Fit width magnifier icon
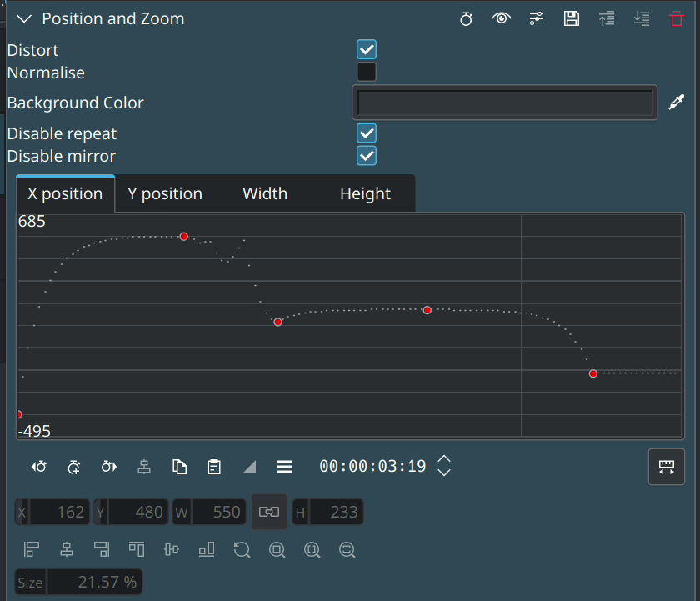The height and width of the screenshot is (601, 700). pos(347,549)
